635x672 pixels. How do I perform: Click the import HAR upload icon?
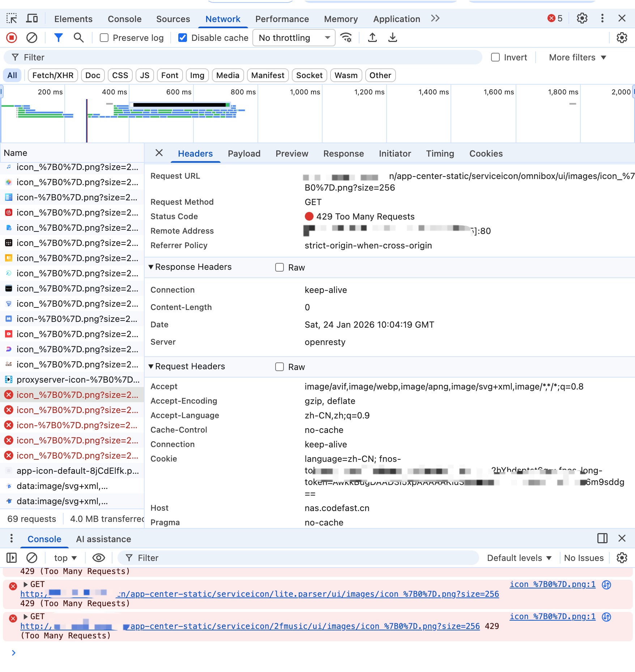tap(372, 38)
